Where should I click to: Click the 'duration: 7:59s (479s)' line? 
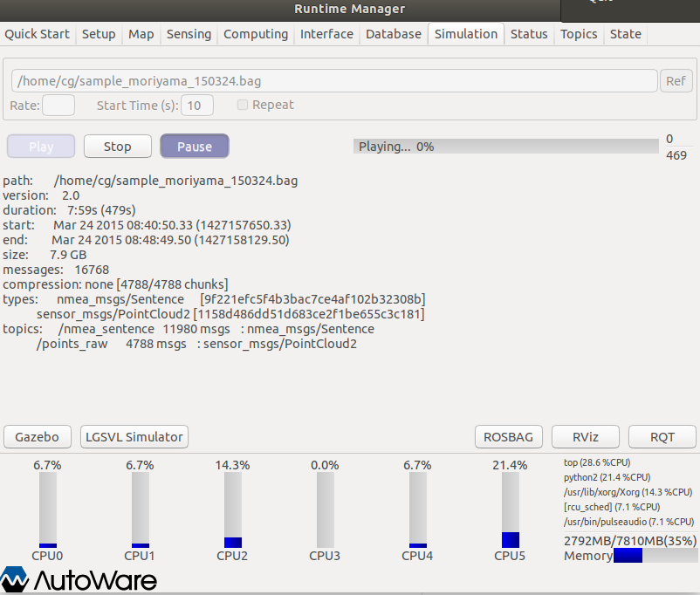[x=69, y=210]
